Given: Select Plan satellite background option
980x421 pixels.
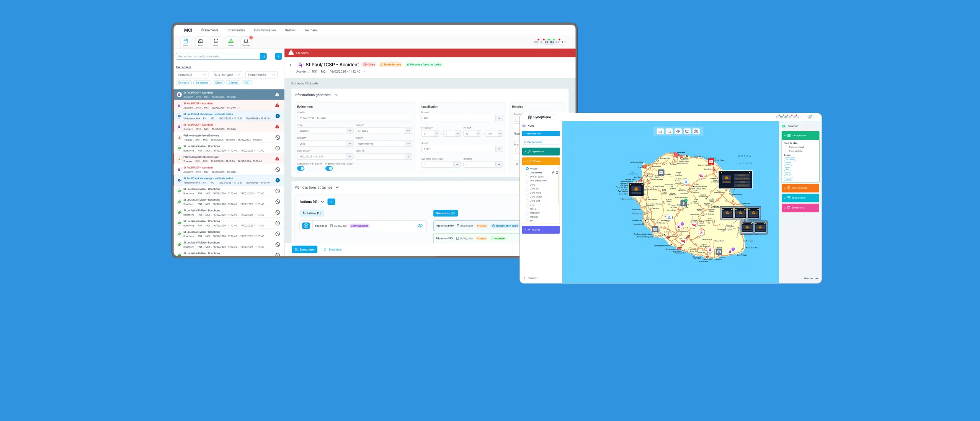Looking at the screenshot, I should 787,151.
